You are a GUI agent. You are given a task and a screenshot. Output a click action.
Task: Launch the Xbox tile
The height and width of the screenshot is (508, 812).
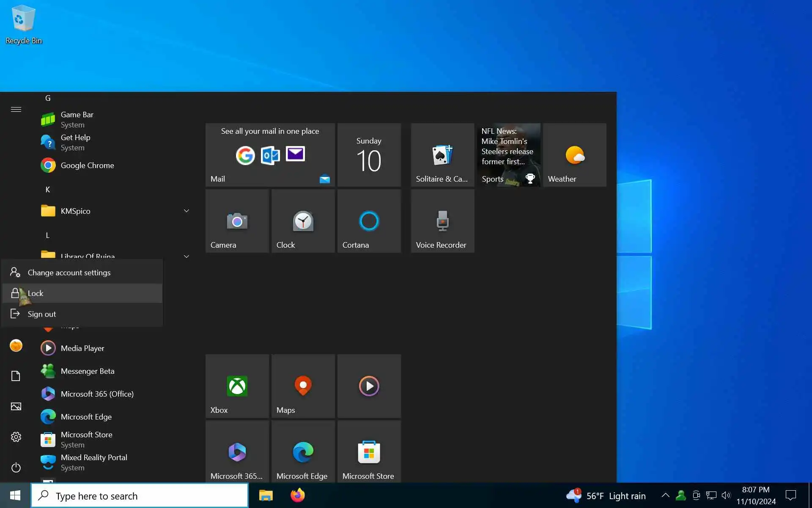pyautogui.click(x=237, y=386)
